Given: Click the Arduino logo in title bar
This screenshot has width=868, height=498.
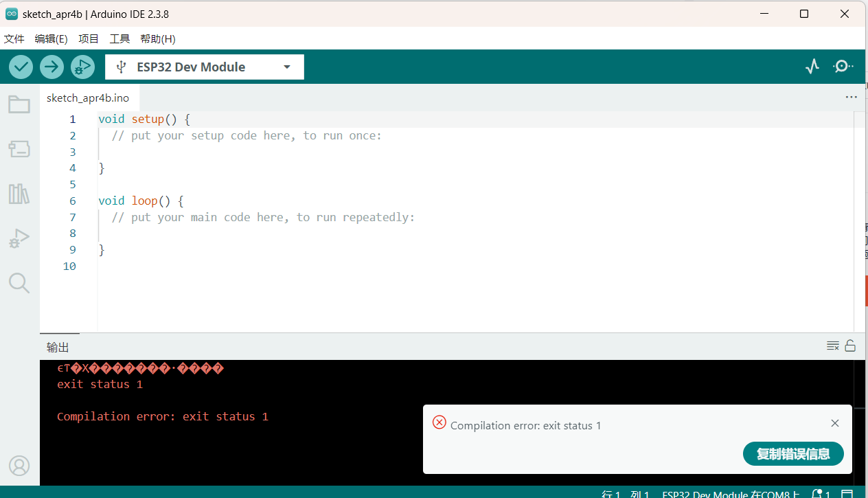Looking at the screenshot, I should point(12,14).
